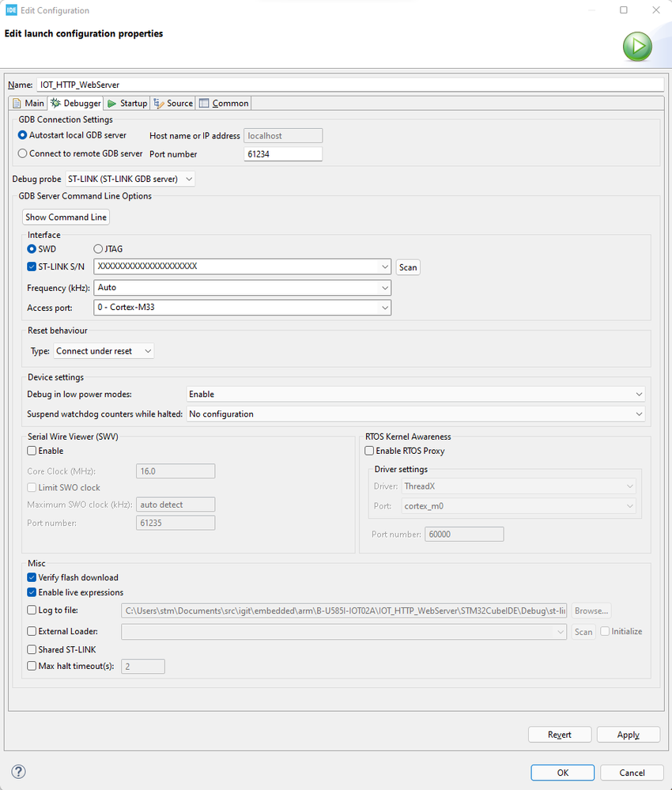Open the Reset behaviour Type dropdown
The width and height of the screenshot is (672, 790).
tap(104, 350)
